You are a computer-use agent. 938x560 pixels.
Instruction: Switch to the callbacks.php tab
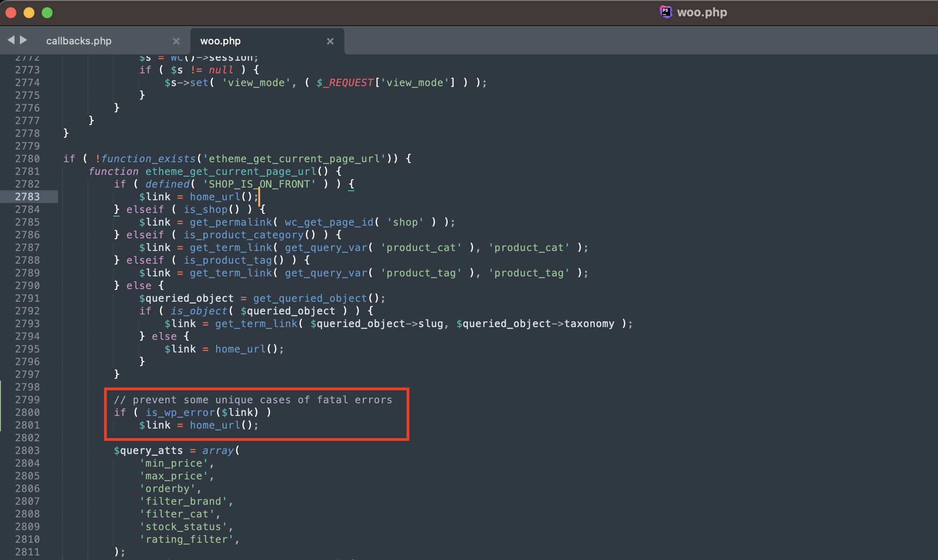tap(79, 41)
